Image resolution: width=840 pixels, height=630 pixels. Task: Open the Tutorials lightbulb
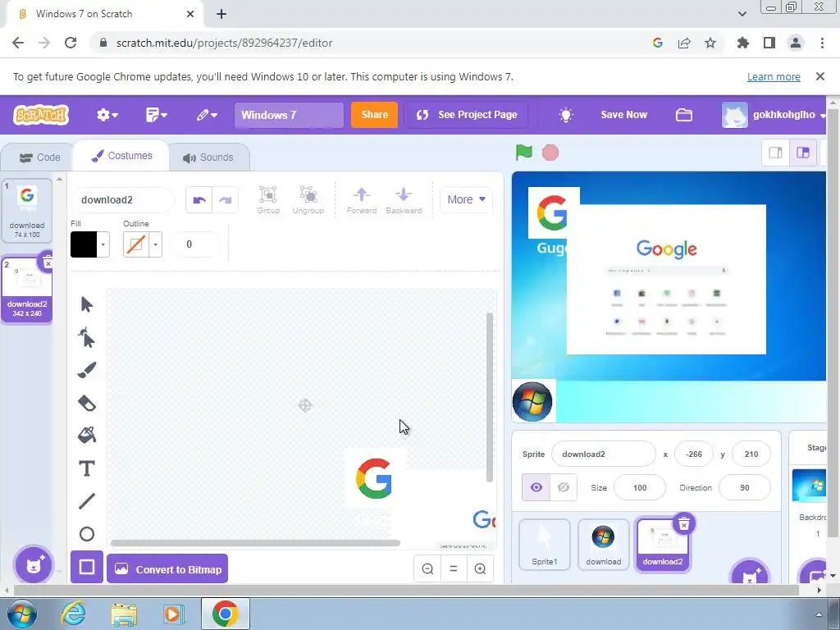566,115
